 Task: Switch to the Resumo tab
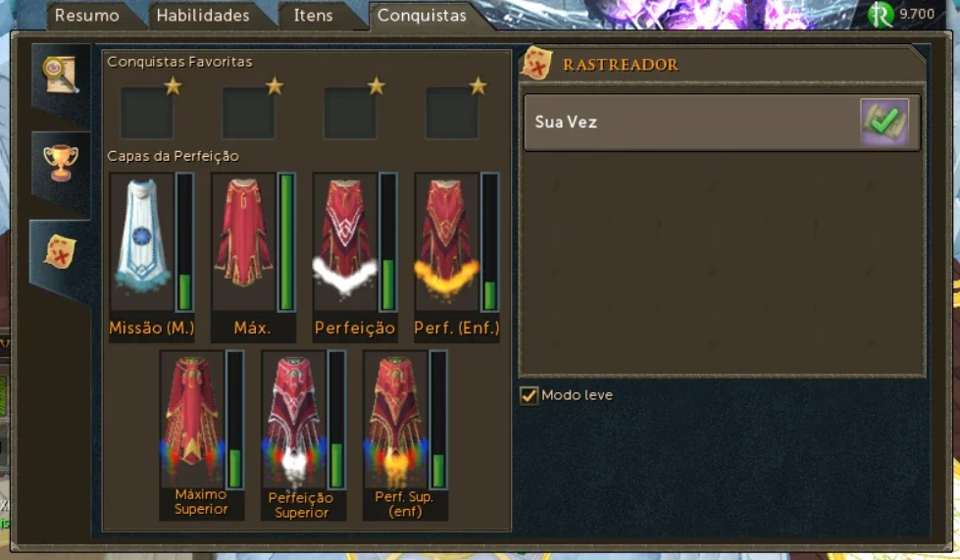point(87,16)
